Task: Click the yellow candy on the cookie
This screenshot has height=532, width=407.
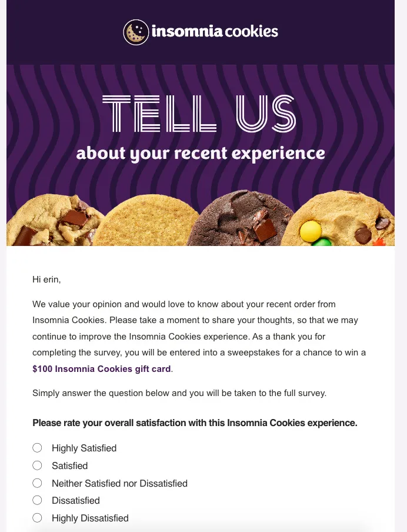Action: [311, 231]
